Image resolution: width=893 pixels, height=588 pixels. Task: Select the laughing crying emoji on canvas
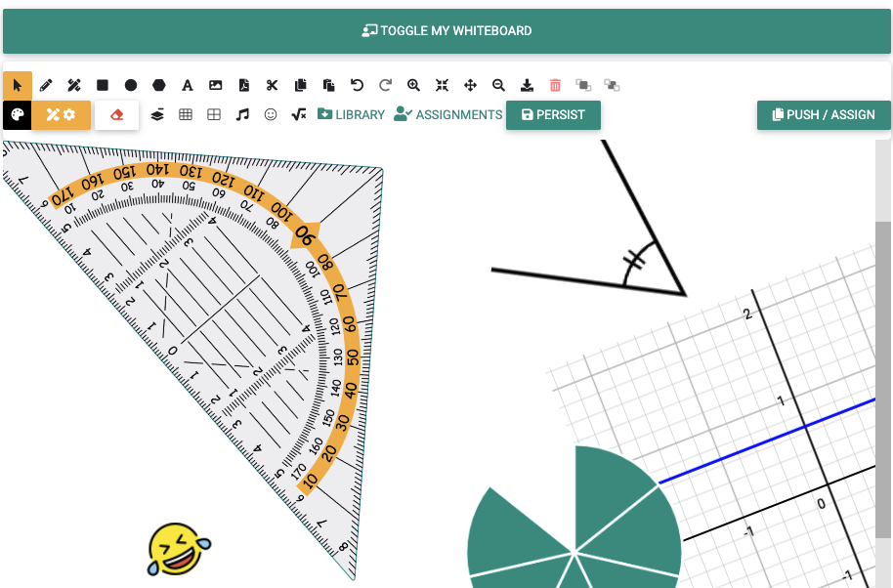pyautogui.click(x=179, y=549)
